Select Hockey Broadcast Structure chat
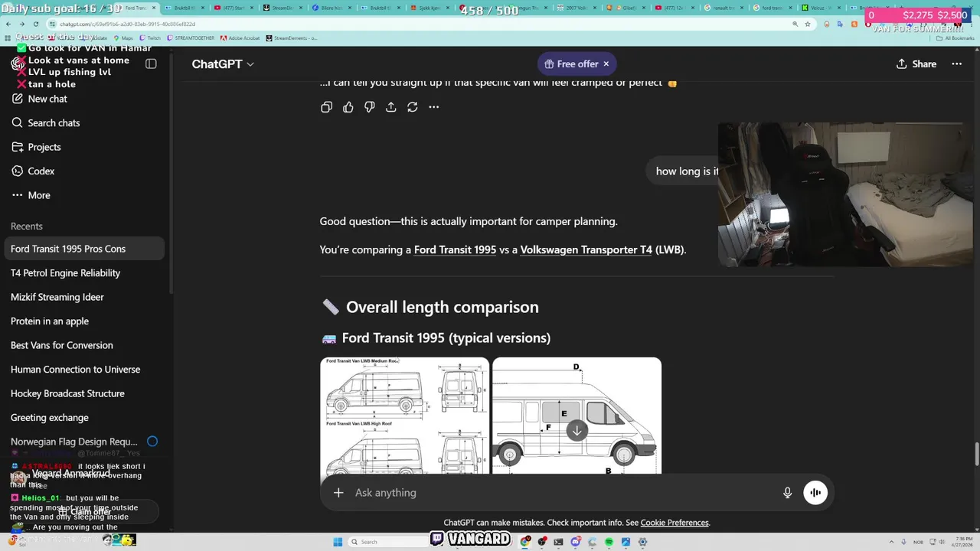980x551 pixels. click(x=84, y=393)
